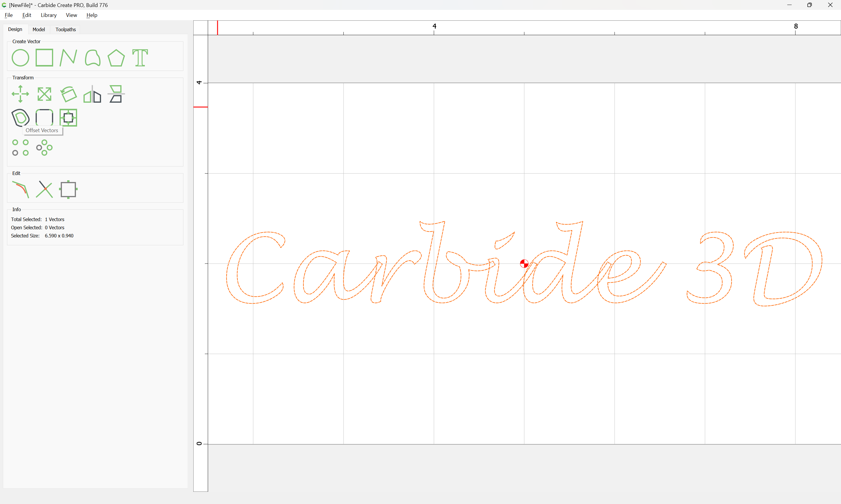This screenshot has width=841, height=504.
Task: Switch to the Toolpaths tab
Action: click(66, 29)
